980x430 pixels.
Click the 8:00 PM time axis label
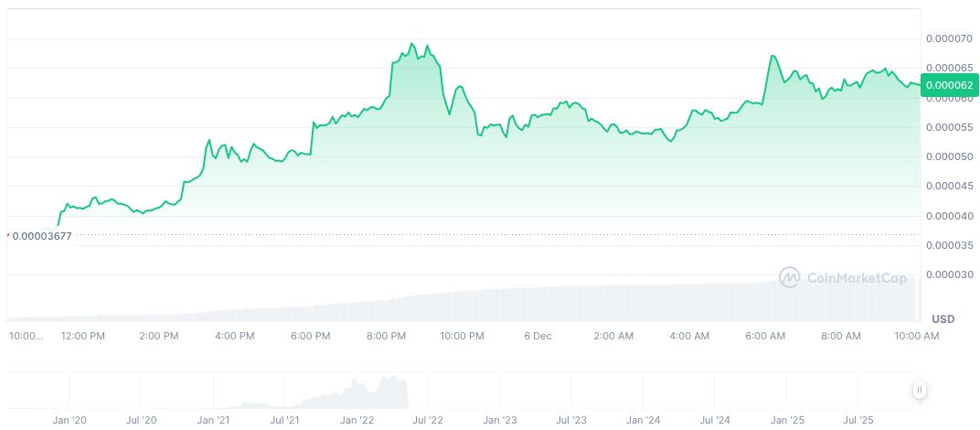(386, 336)
